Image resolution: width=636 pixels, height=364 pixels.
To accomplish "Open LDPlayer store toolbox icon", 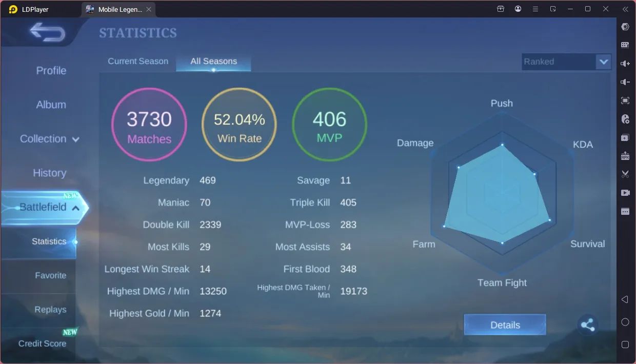I will pos(501,9).
